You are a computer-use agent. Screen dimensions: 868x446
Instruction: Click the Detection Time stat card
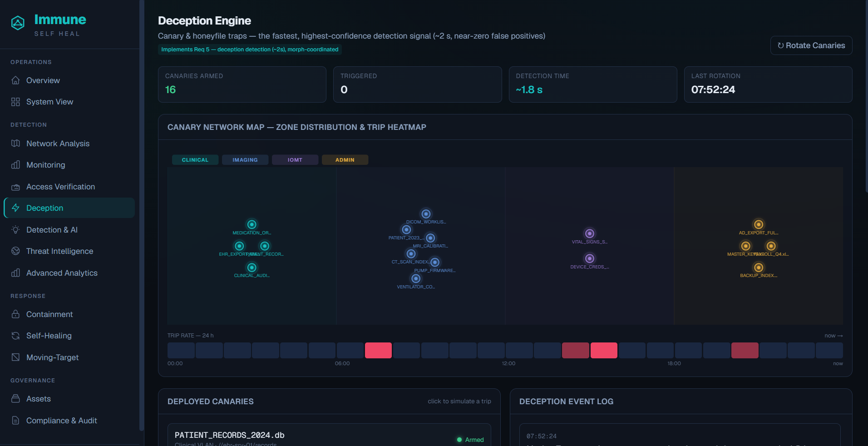point(593,84)
